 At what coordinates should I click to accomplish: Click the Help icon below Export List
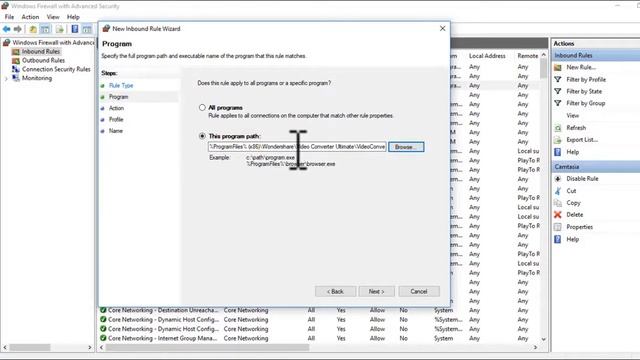pos(558,152)
